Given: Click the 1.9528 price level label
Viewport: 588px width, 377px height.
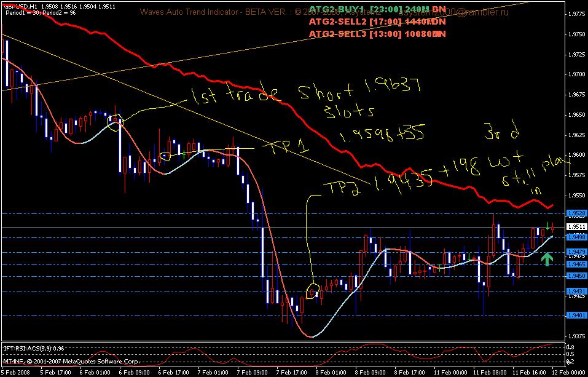Looking at the screenshot, I should click(576, 213).
